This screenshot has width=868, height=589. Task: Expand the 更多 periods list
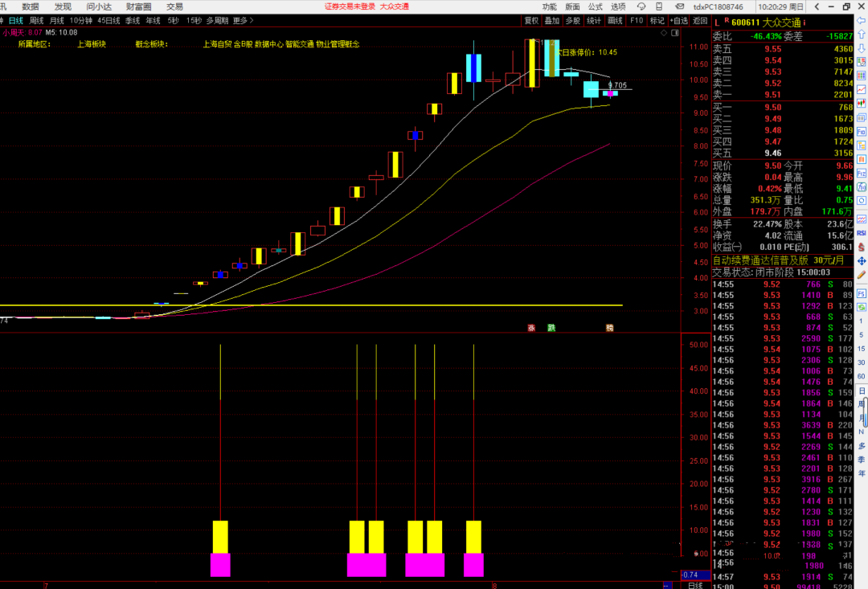(240, 20)
